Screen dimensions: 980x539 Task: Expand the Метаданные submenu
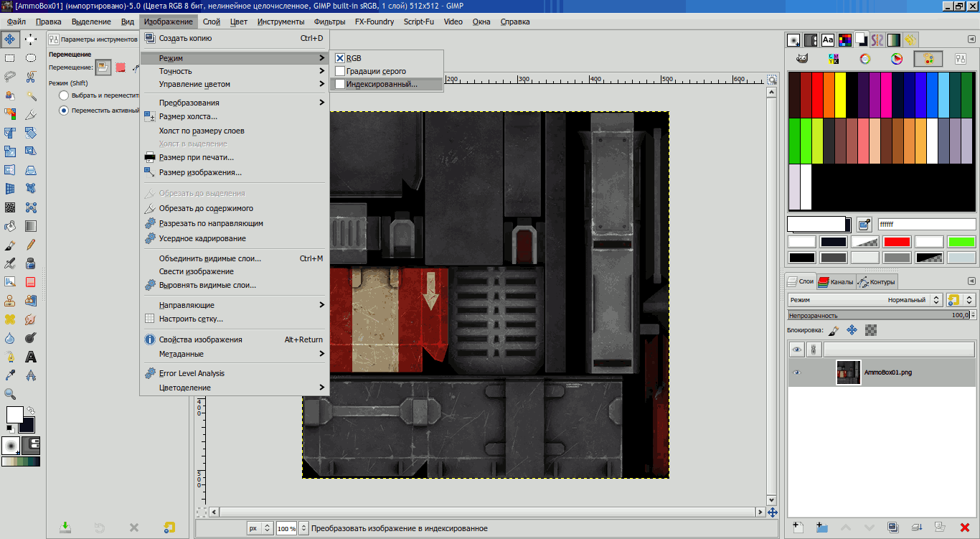pos(235,354)
